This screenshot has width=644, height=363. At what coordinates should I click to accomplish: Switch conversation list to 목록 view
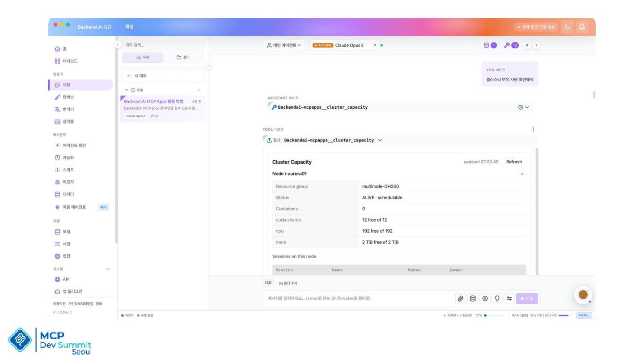[143, 57]
